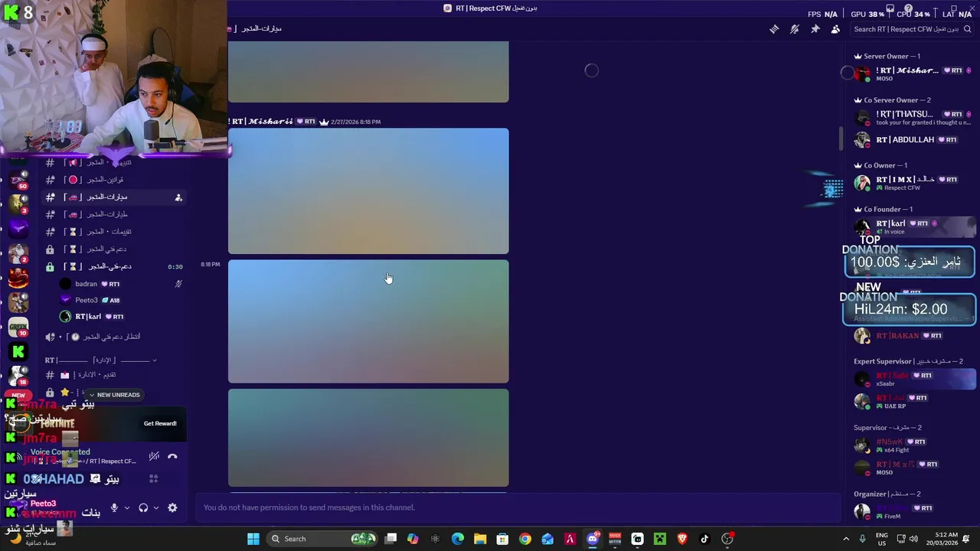Click the Get Reward! button
980x551 pixels.
(x=160, y=423)
